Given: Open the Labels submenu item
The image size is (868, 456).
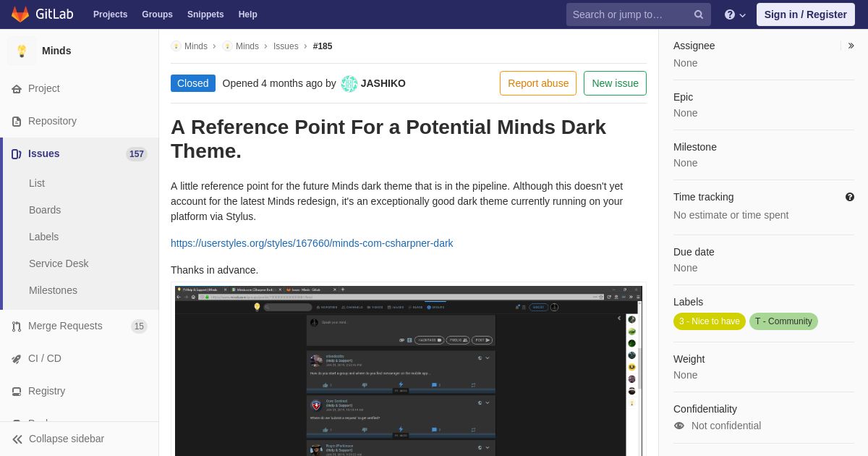Looking at the screenshot, I should pyautogui.click(x=44, y=237).
